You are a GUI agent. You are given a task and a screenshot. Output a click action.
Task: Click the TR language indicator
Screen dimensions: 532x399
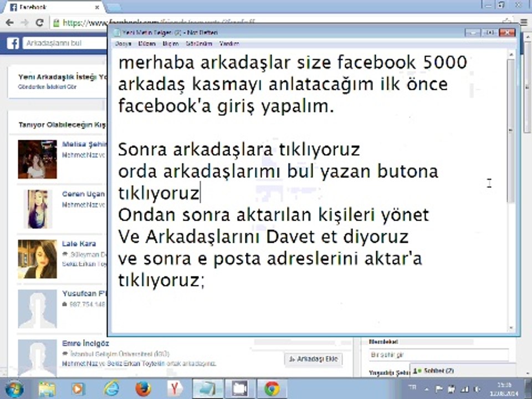[412, 387]
